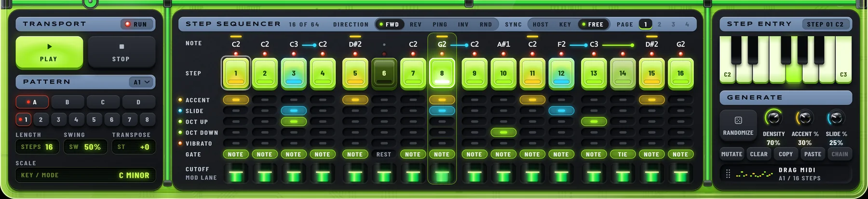Viewport: 868px width, 199px height.
Task: Select step pad 12
Action: pyautogui.click(x=561, y=73)
